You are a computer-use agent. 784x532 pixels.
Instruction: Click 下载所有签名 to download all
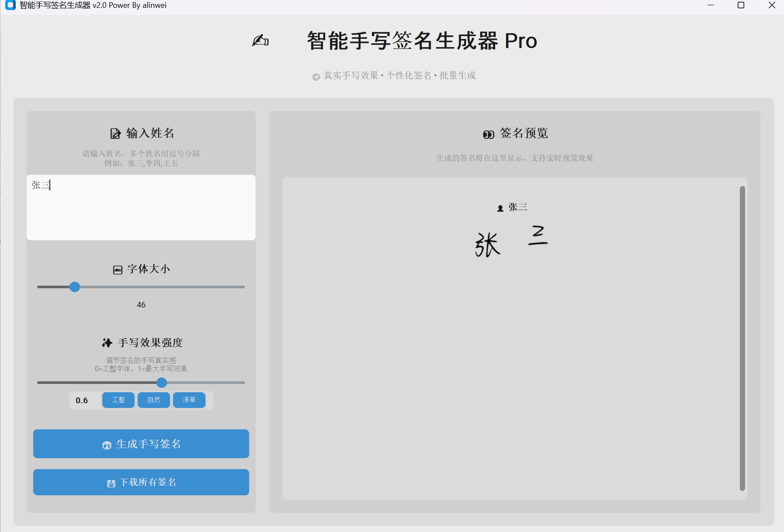141,482
